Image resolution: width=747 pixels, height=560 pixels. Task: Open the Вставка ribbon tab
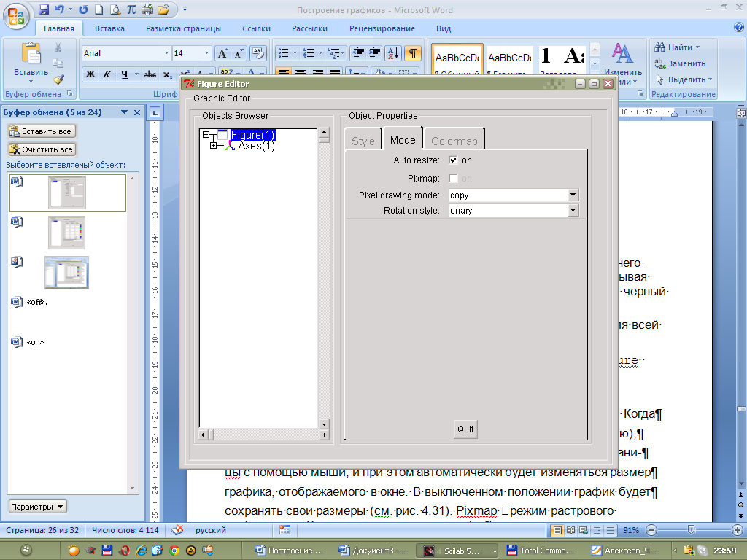tap(109, 28)
